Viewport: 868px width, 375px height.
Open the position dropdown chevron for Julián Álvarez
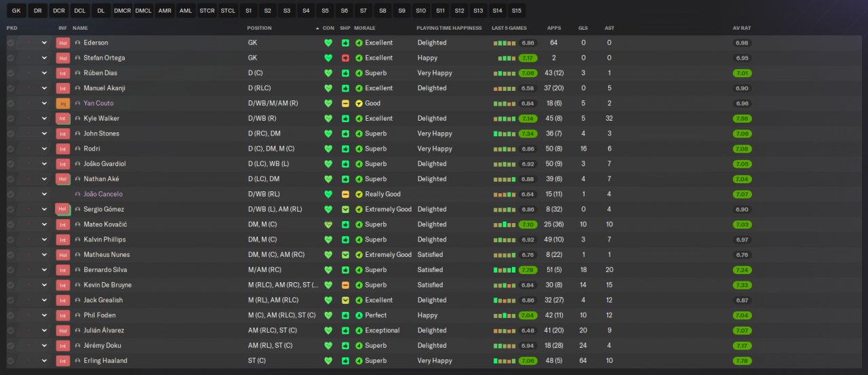[x=45, y=330]
